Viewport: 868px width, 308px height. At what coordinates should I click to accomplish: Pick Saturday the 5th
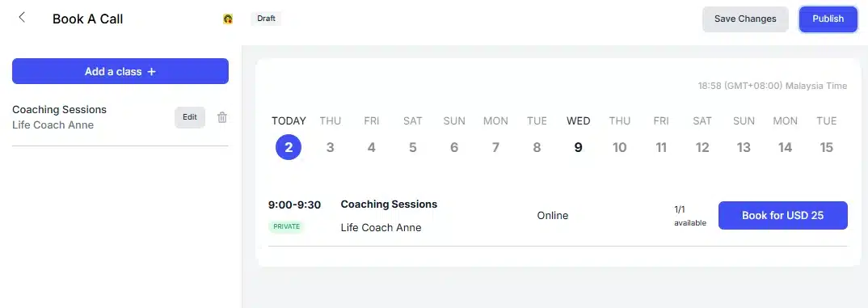pos(412,147)
